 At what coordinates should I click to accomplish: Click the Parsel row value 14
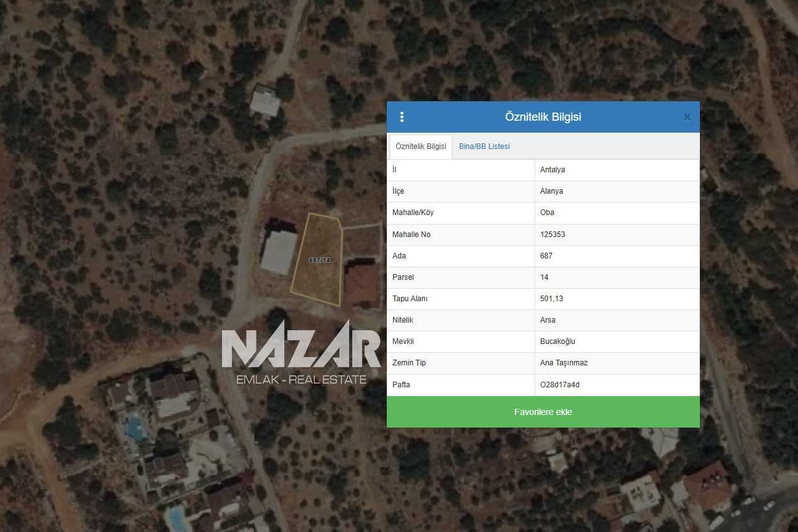click(544, 277)
